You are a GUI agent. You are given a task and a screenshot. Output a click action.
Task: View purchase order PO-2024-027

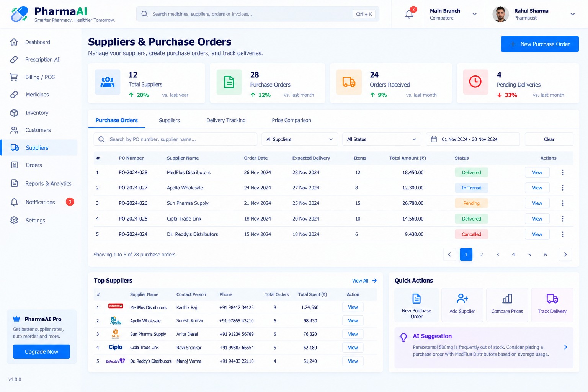(537, 188)
